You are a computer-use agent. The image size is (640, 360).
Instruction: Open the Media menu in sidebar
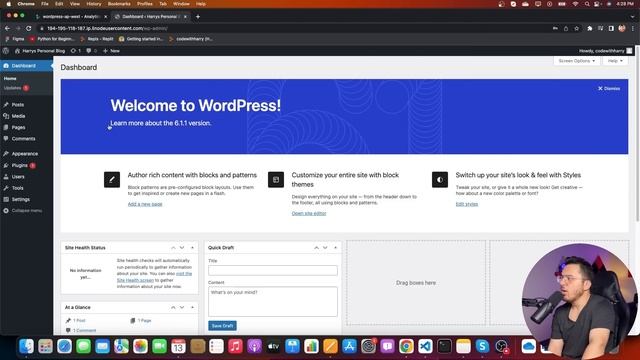click(18, 116)
